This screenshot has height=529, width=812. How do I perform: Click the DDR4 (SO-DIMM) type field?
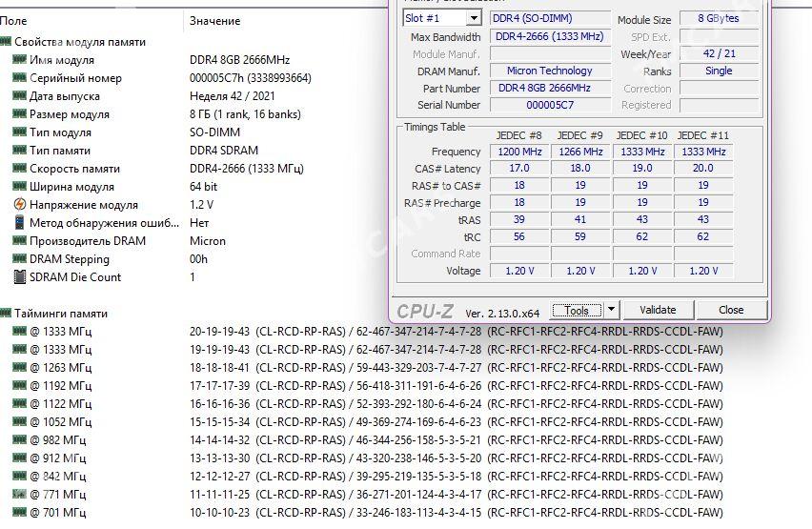click(x=550, y=18)
